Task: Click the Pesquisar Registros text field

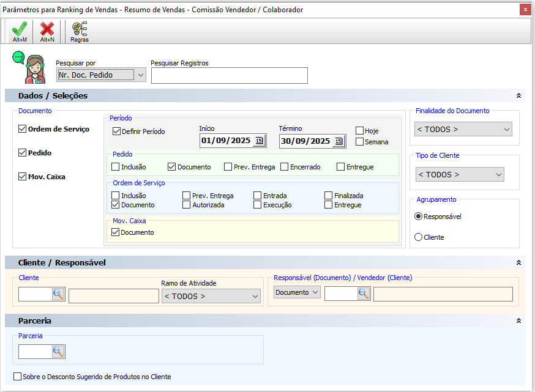Action: [230, 75]
